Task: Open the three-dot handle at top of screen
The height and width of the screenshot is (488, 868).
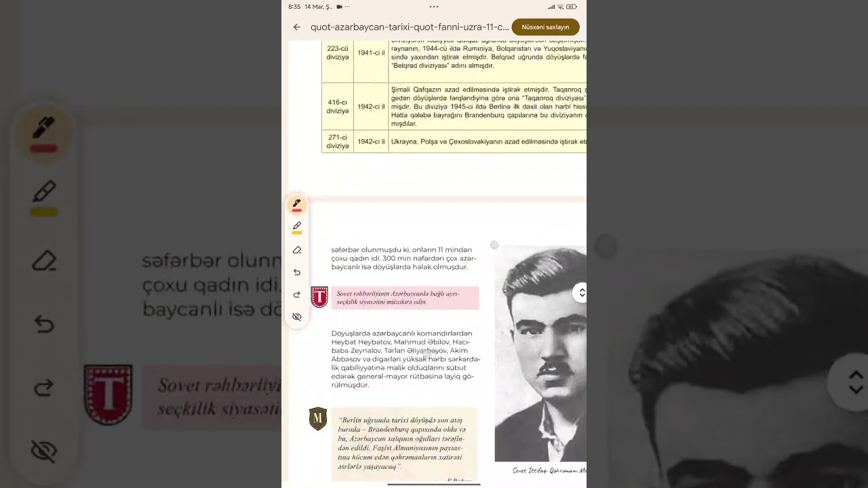Action: pos(434,7)
